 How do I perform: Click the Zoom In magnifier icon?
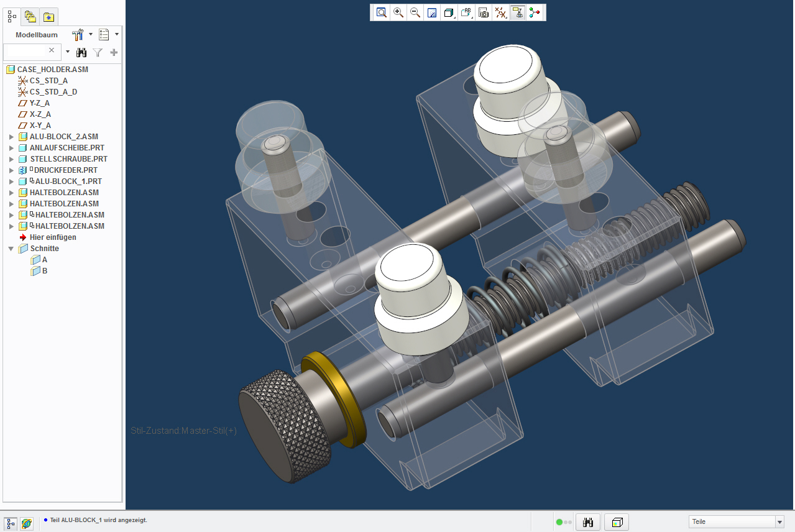tap(398, 12)
